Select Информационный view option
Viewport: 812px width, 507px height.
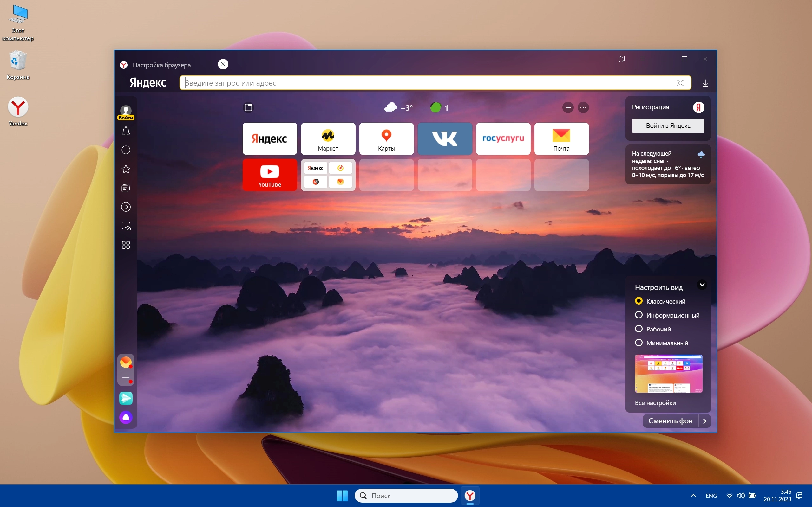click(x=639, y=315)
